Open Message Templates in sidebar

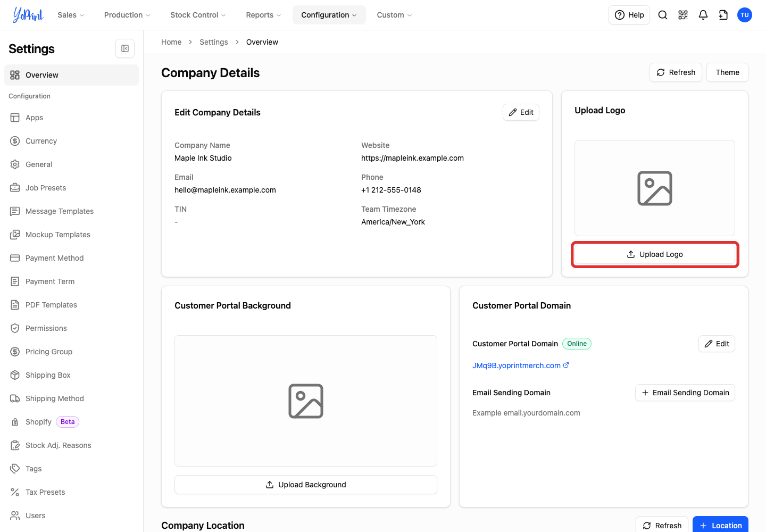[x=71, y=211]
